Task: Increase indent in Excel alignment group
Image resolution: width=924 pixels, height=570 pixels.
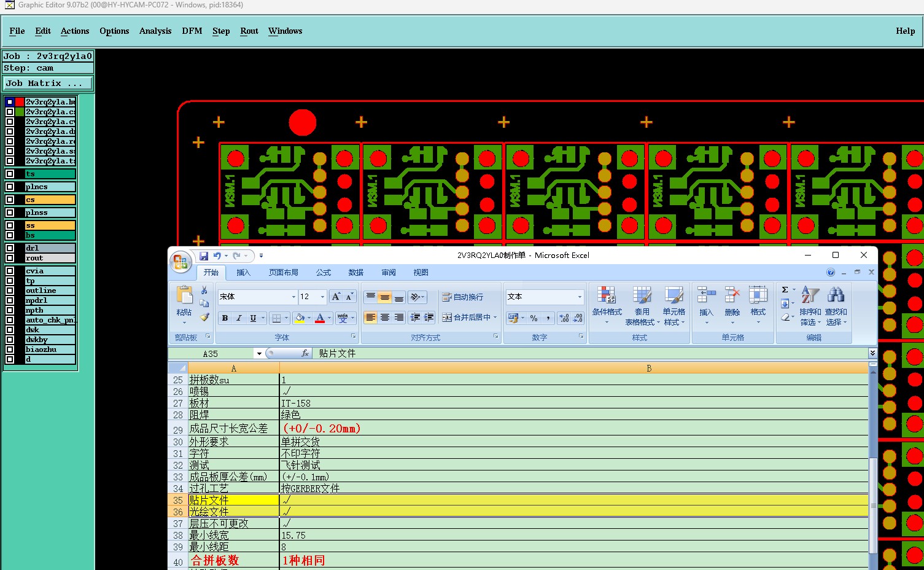Action: point(429,318)
